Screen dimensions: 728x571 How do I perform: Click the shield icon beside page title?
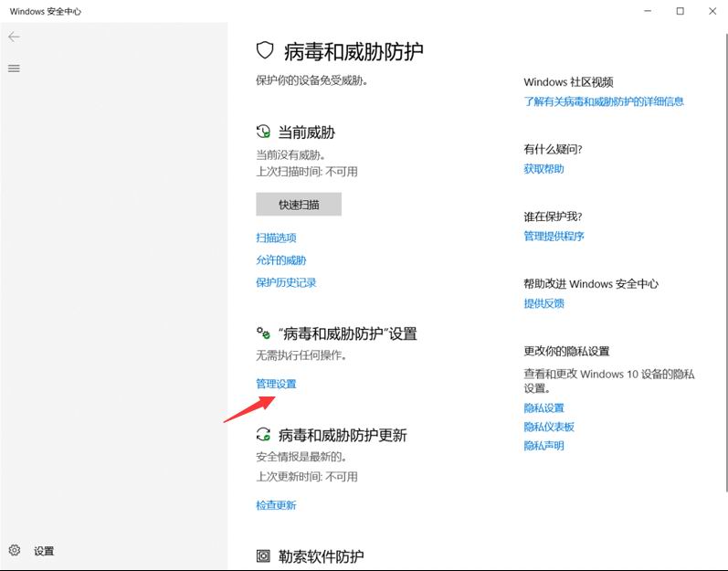tap(265, 50)
